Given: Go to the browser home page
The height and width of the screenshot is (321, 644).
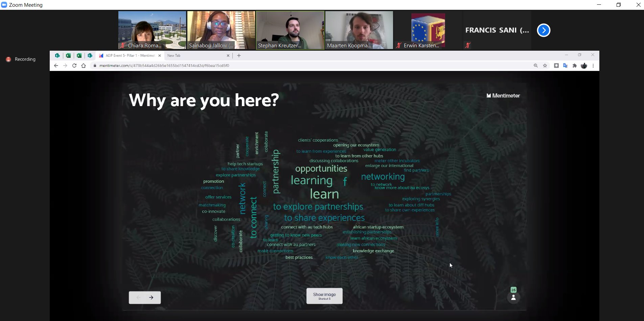Looking at the screenshot, I should pos(84,66).
